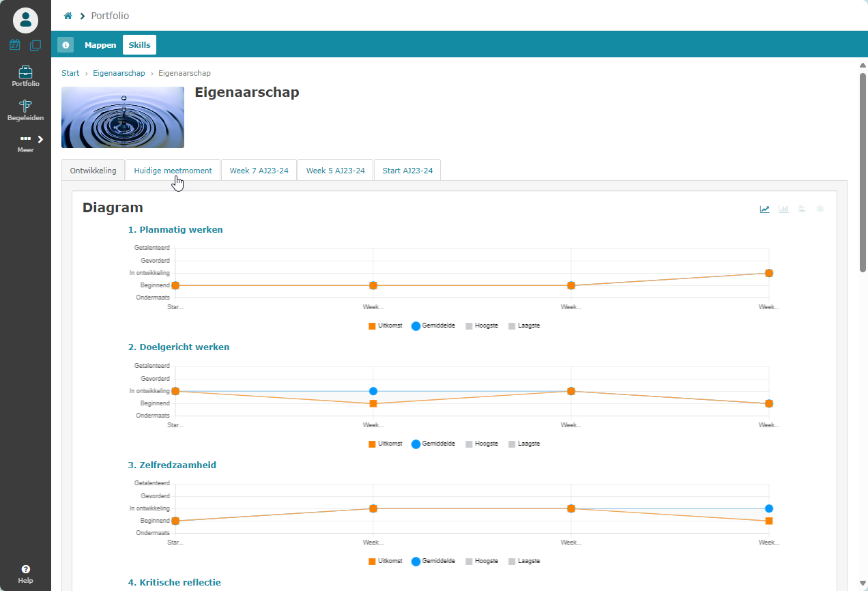
Task: Expand the Meer menu in sidebar
Action: [x=25, y=143]
